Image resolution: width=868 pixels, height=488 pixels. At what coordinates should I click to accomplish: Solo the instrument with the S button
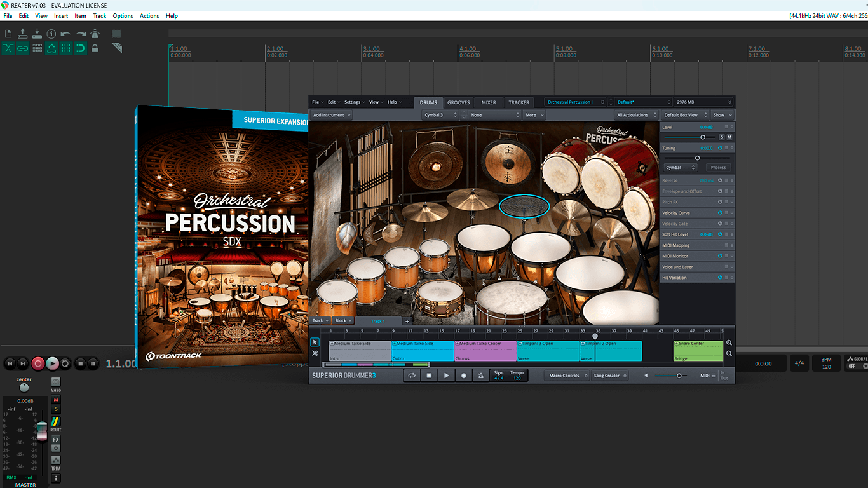point(721,137)
